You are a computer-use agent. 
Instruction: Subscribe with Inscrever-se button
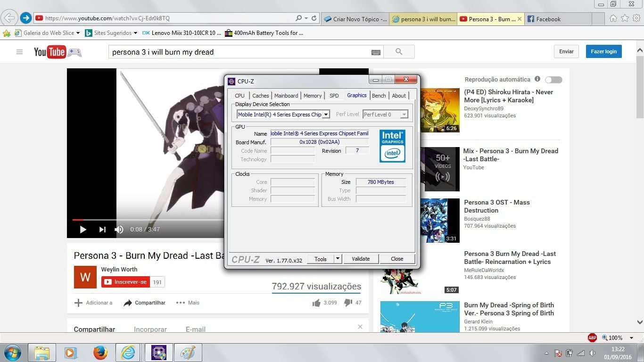pos(125,282)
